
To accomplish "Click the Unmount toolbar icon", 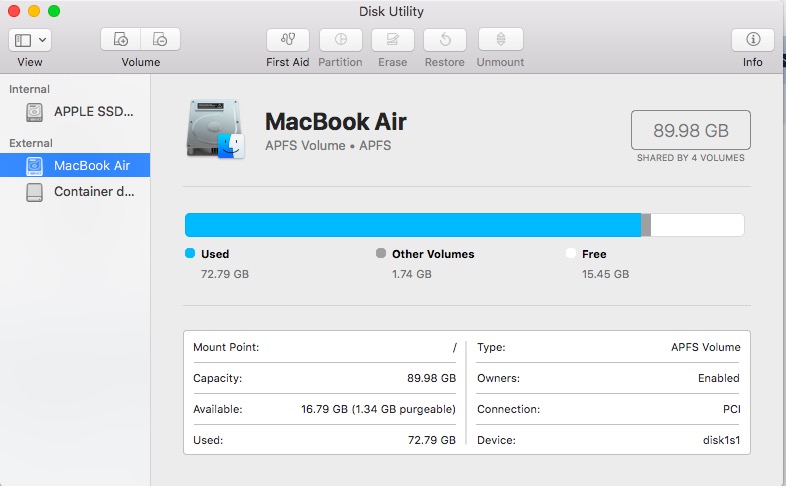I will coord(501,40).
